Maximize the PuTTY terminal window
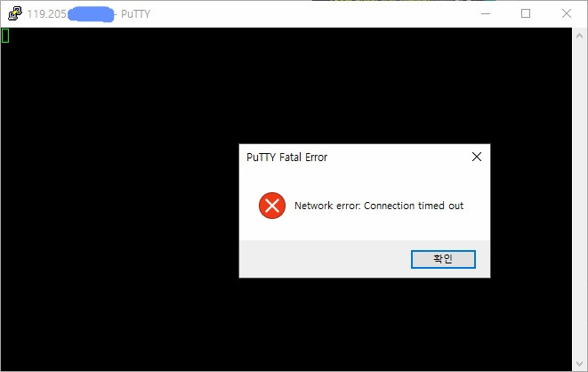 point(526,14)
